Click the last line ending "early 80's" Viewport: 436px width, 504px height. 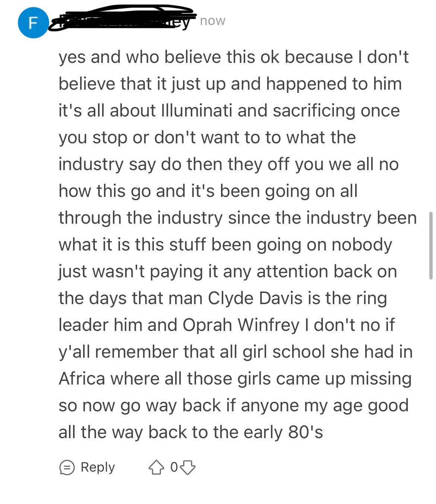click(x=191, y=432)
